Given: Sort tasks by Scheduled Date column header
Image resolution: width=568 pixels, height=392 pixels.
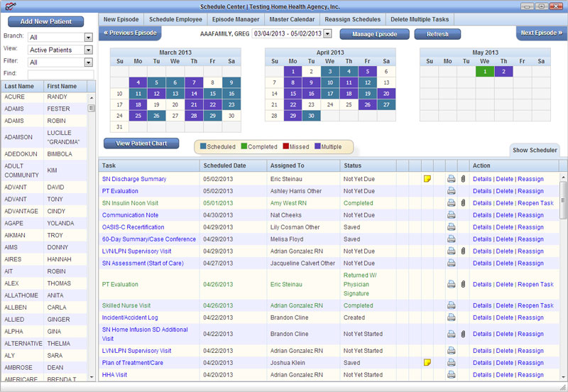Looking at the screenshot, I should tap(233, 165).
